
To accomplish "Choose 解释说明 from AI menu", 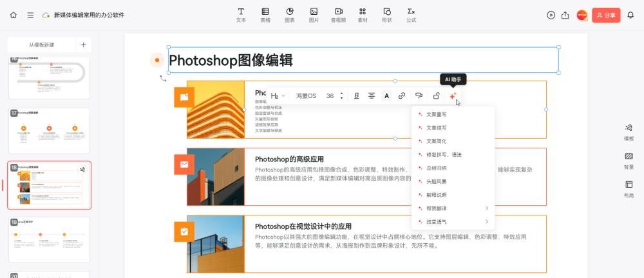I will click(453, 195).
